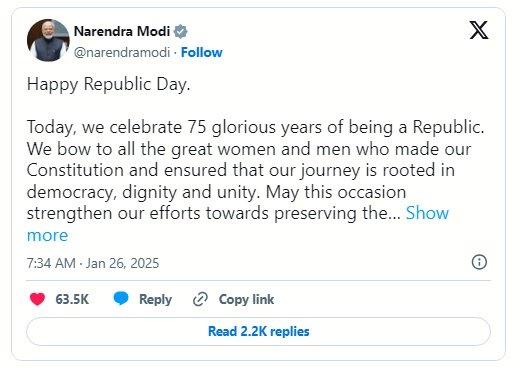Open the 7:34 AM · Jan 26, 2025 timestamp

click(93, 263)
